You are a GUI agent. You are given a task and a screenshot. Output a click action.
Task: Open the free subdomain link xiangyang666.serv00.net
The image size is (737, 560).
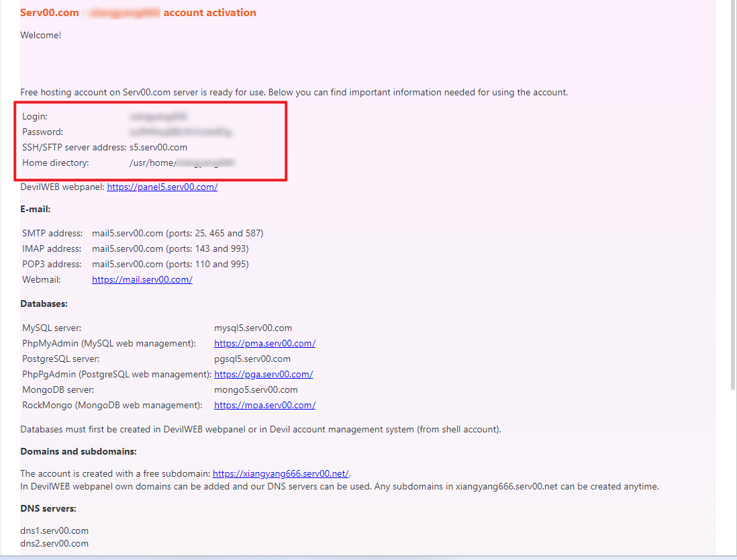(x=281, y=473)
